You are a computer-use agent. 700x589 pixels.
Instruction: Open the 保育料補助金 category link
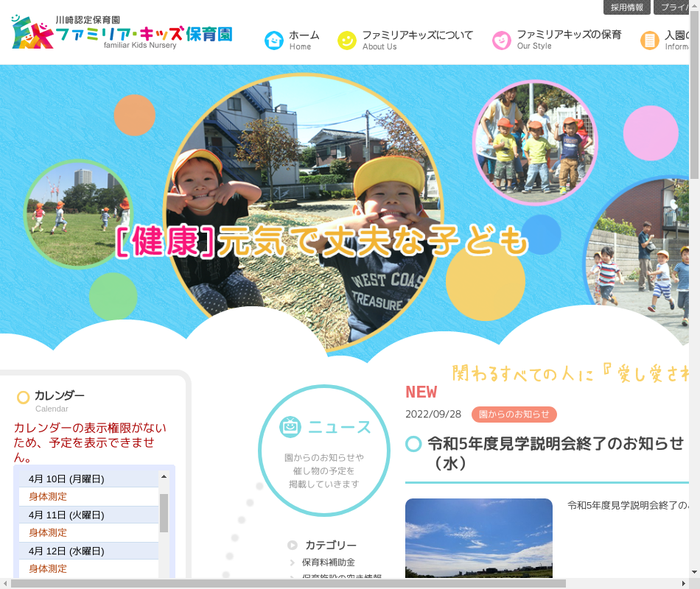[x=328, y=562]
